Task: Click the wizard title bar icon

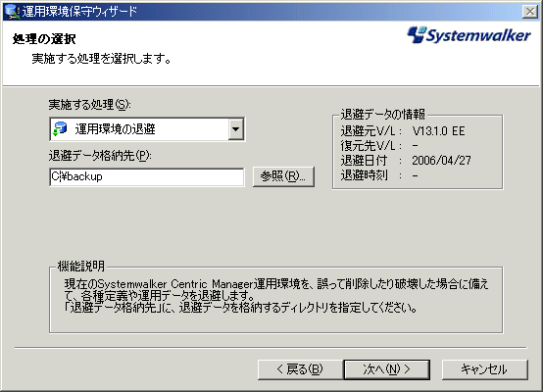Action: (13, 12)
